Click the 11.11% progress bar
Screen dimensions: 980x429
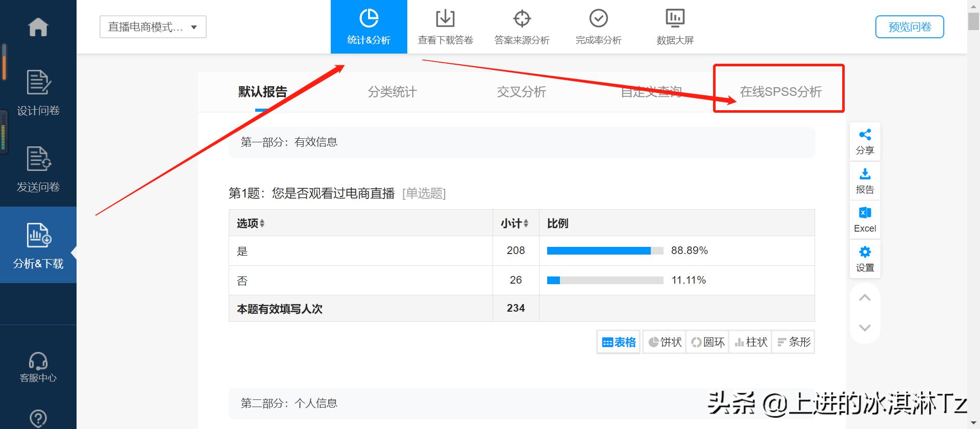point(605,280)
